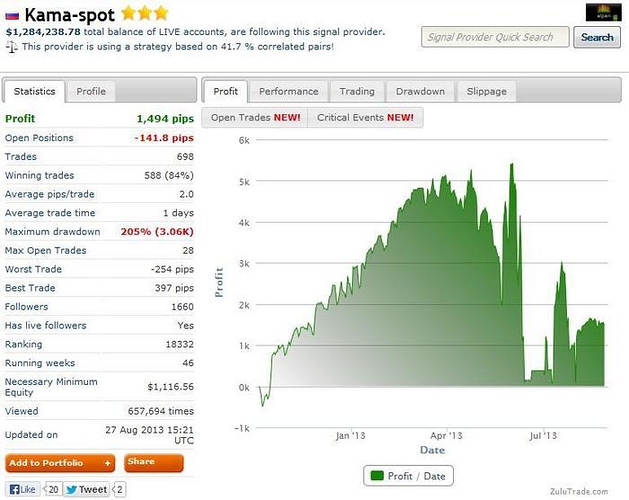Open the Drawdown tab
629x500 pixels.
coord(420,91)
